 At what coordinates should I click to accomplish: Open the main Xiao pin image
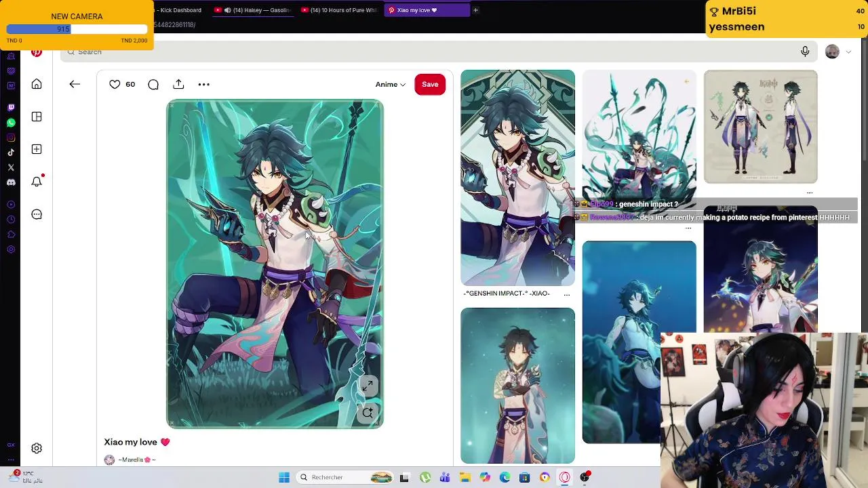pos(275,264)
